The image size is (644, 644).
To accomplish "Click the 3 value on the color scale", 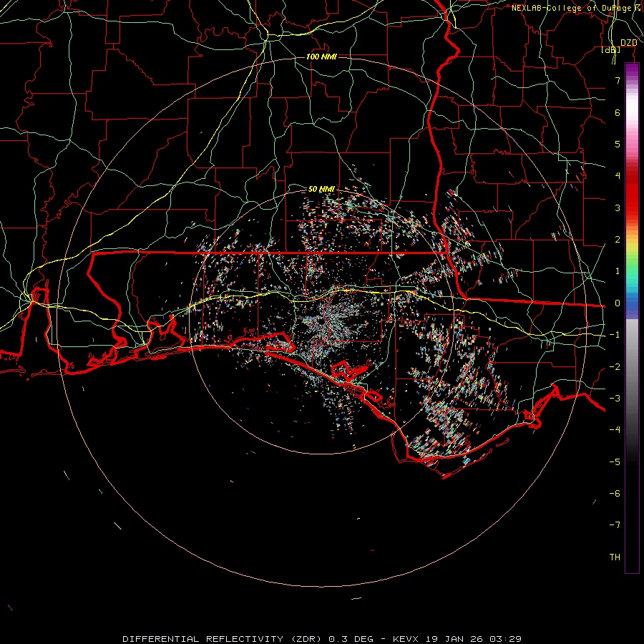I will point(618,208).
